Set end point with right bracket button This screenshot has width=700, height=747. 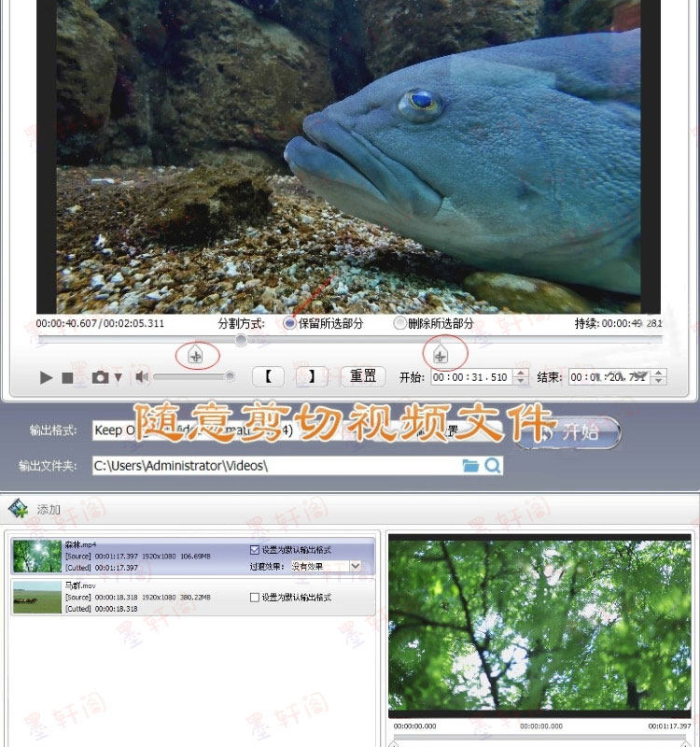click(x=312, y=377)
